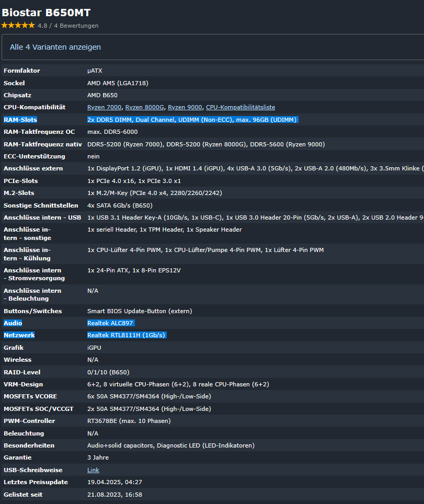Click the Wireless label
The width and height of the screenshot is (424, 504).
(x=18, y=360)
